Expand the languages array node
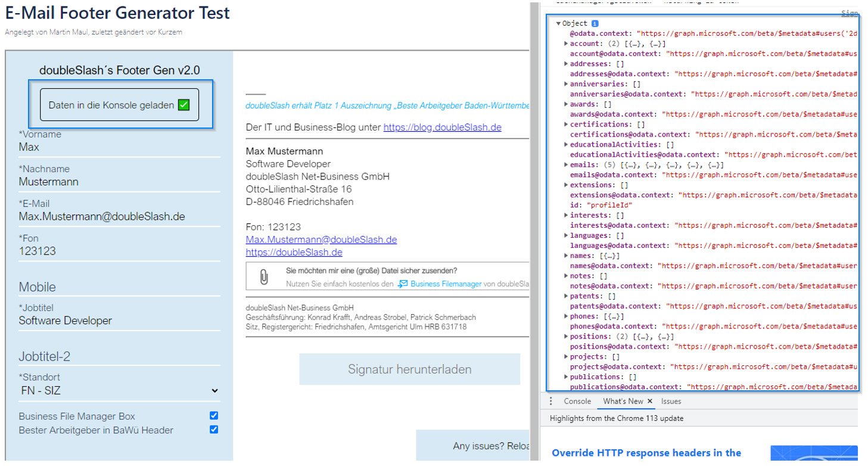Image resolution: width=868 pixels, height=466 pixels. [566, 235]
